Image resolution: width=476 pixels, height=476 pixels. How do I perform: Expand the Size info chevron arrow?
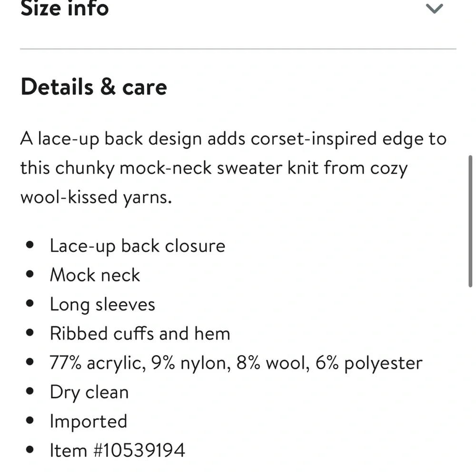tap(434, 9)
